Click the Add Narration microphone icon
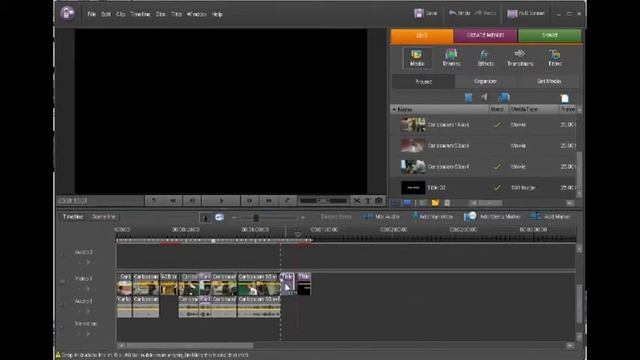This screenshot has width=640, height=360. [x=415, y=217]
